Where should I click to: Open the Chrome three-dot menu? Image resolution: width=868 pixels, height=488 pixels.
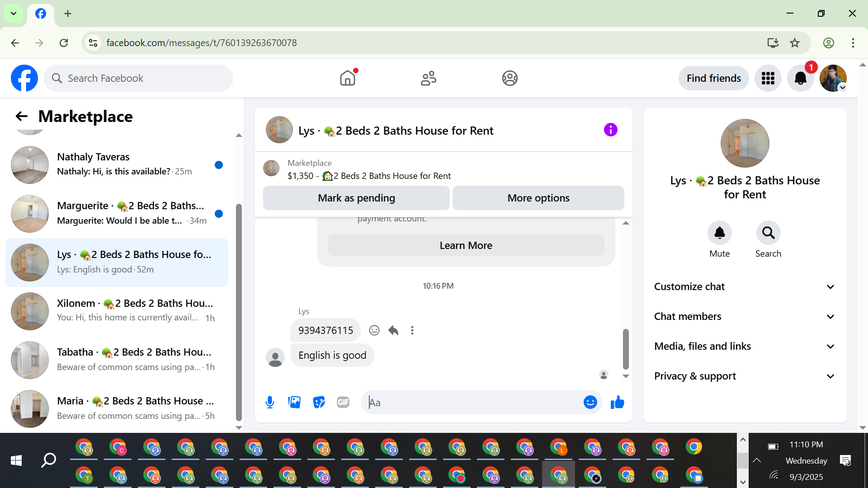coord(853,43)
